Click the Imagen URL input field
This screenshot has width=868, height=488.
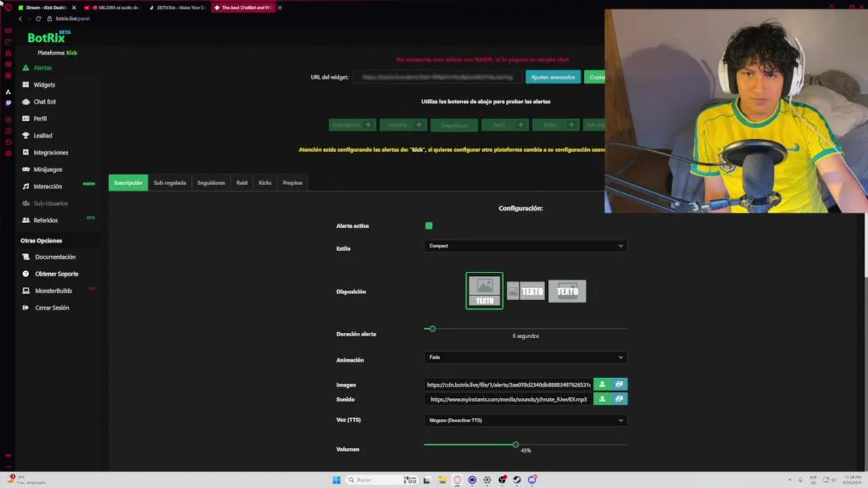tap(509, 384)
